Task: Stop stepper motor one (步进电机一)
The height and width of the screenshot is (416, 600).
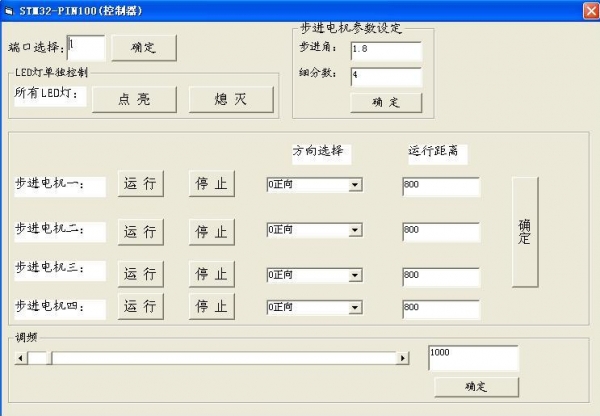Action: (x=211, y=185)
